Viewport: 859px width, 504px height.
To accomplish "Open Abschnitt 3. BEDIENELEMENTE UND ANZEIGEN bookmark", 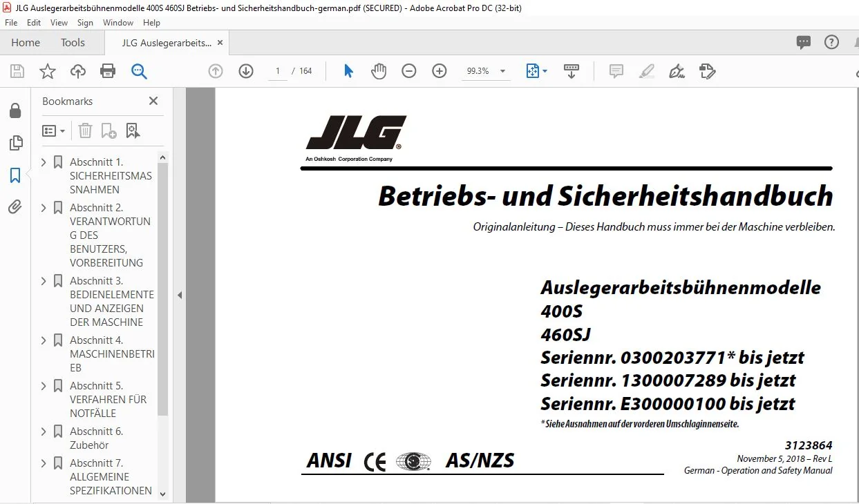I will click(x=112, y=302).
